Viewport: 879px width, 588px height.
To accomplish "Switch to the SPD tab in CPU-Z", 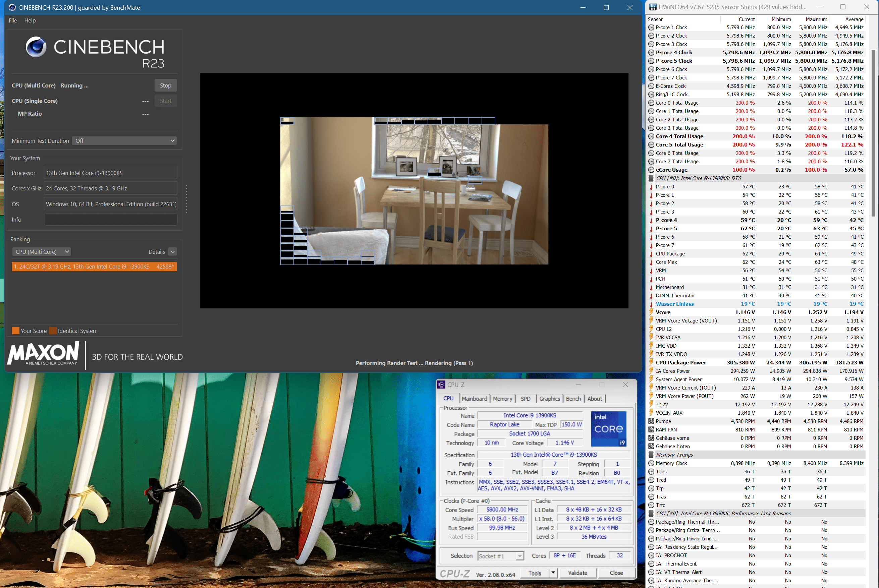I will [x=526, y=399].
